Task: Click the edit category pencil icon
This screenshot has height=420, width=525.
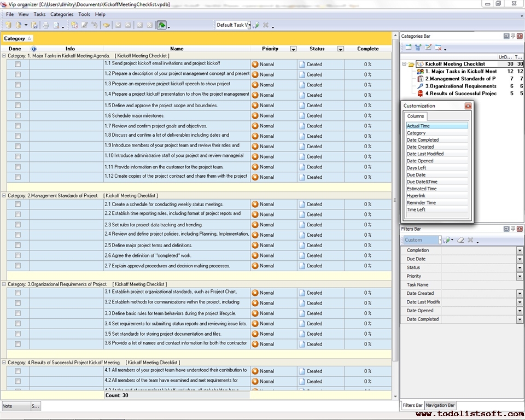Action: point(428,48)
